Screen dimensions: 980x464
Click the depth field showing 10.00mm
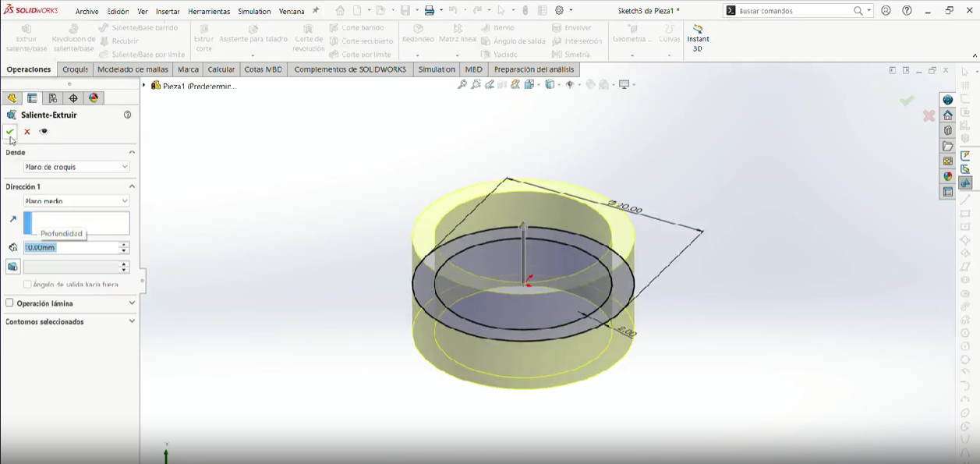tap(71, 247)
